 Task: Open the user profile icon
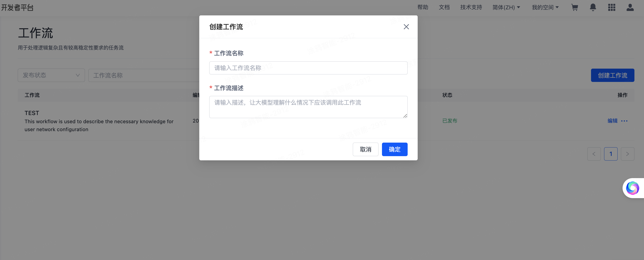point(630,7)
